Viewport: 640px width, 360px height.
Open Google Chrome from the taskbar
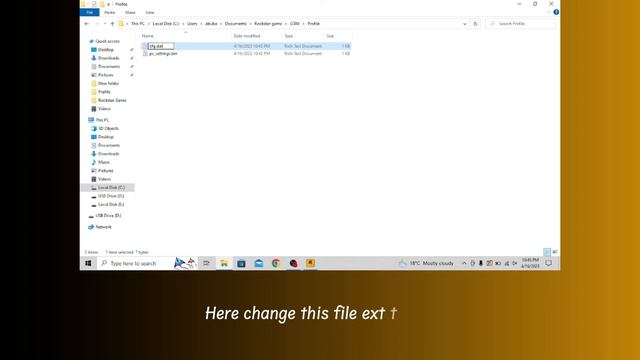pyautogui.click(x=276, y=263)
